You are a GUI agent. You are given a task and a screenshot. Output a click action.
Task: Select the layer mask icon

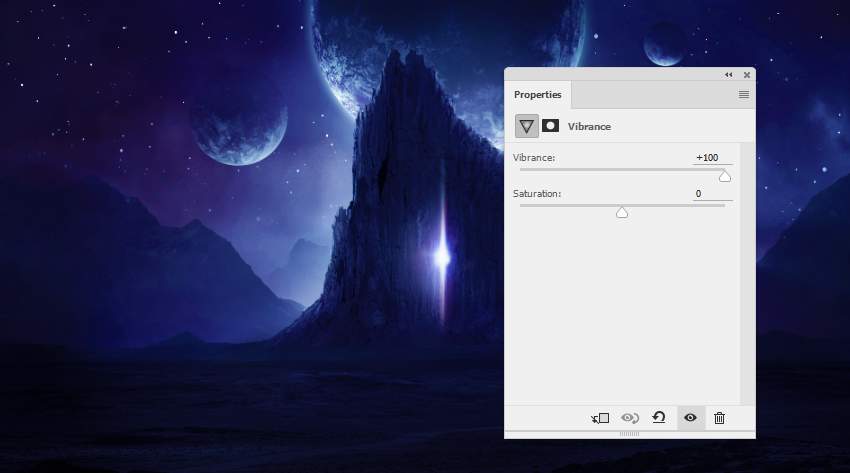(x=550, y=126)
